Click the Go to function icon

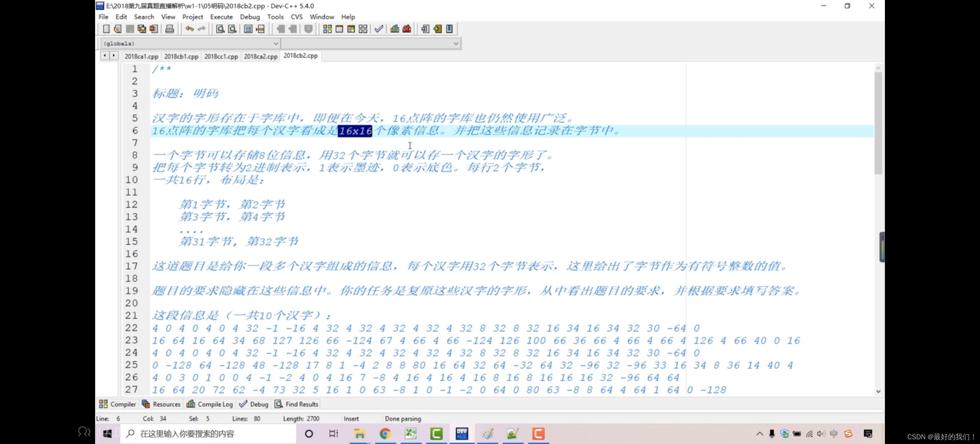click(x=248, y=29)
